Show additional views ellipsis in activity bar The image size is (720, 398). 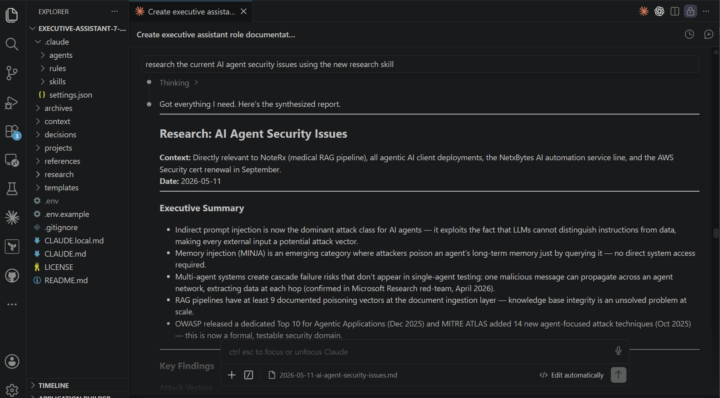coord(12,304)
